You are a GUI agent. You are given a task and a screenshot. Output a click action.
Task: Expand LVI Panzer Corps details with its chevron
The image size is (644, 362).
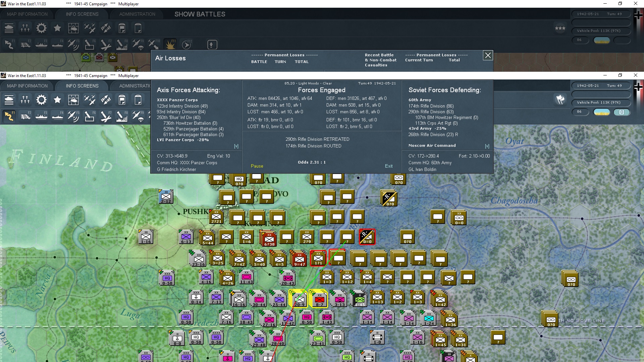pos(236,146)
